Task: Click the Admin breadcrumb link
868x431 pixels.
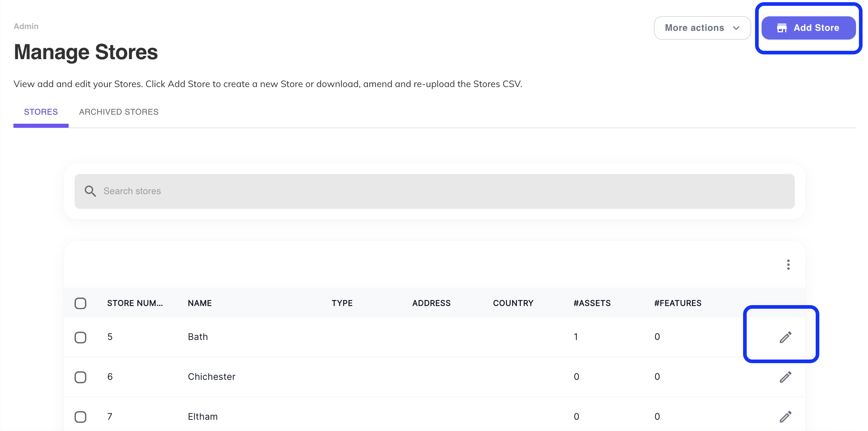Action: [x=26, y=26]
